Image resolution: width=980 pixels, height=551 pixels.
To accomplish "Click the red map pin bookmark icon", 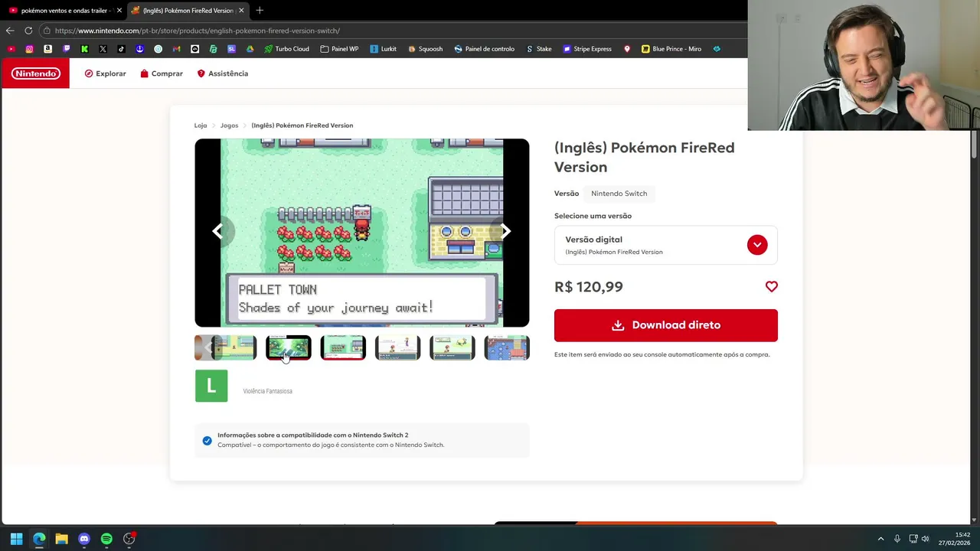I will coord(627,49).
